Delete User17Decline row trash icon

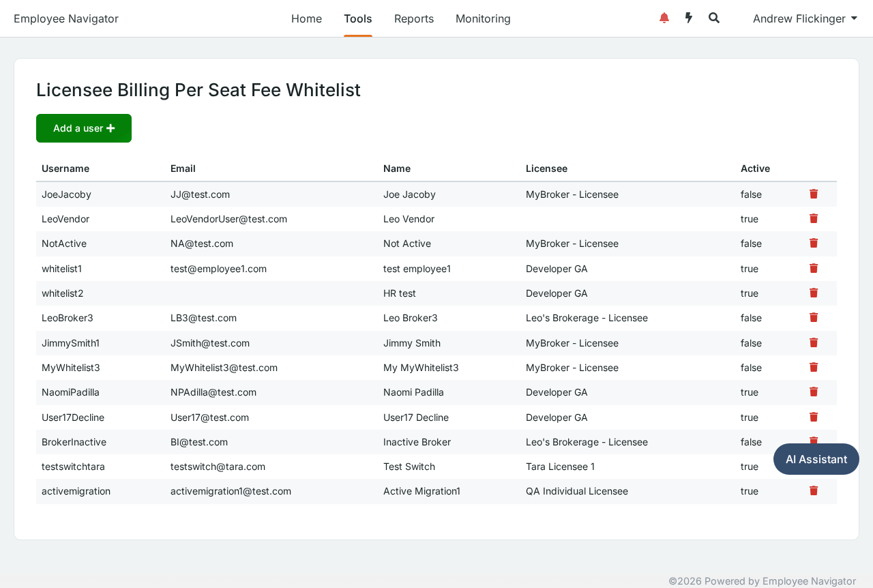814,417
